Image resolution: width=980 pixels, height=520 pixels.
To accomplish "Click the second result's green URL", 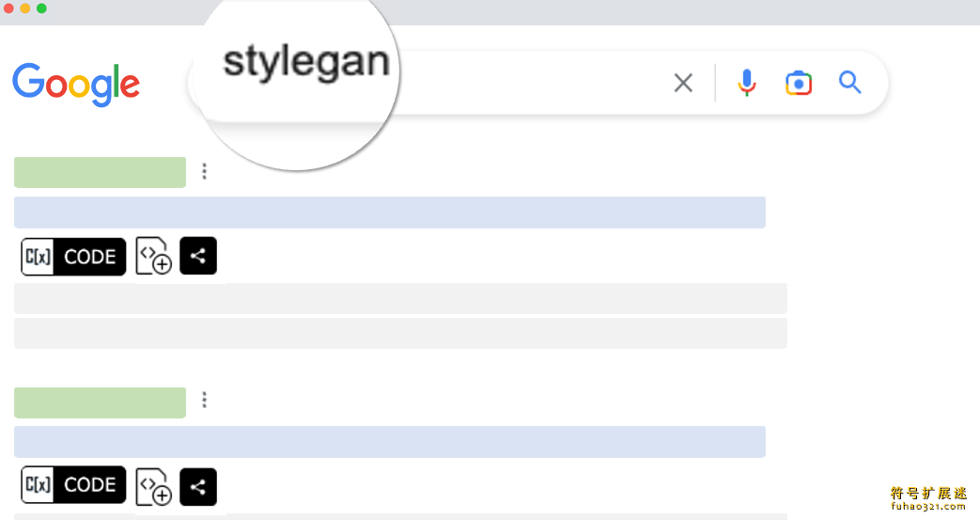I will [100, 402].
